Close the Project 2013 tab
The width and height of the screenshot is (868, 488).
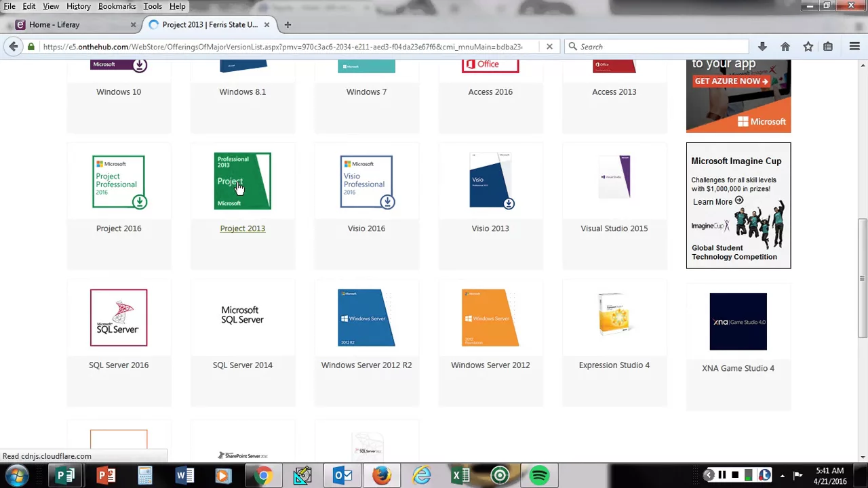pyautogui.click(x=267, y=24)
